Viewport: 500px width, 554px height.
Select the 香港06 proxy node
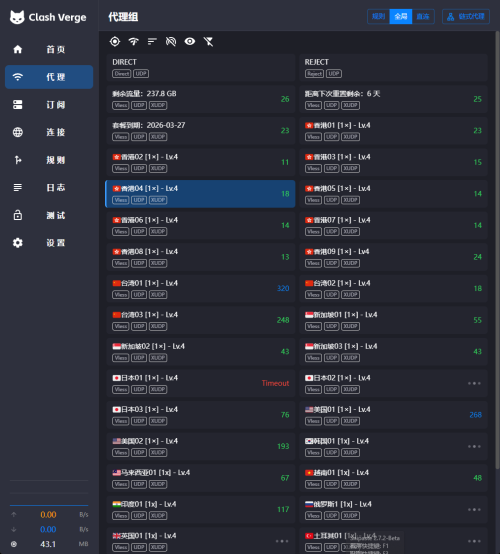pos(200,225)
